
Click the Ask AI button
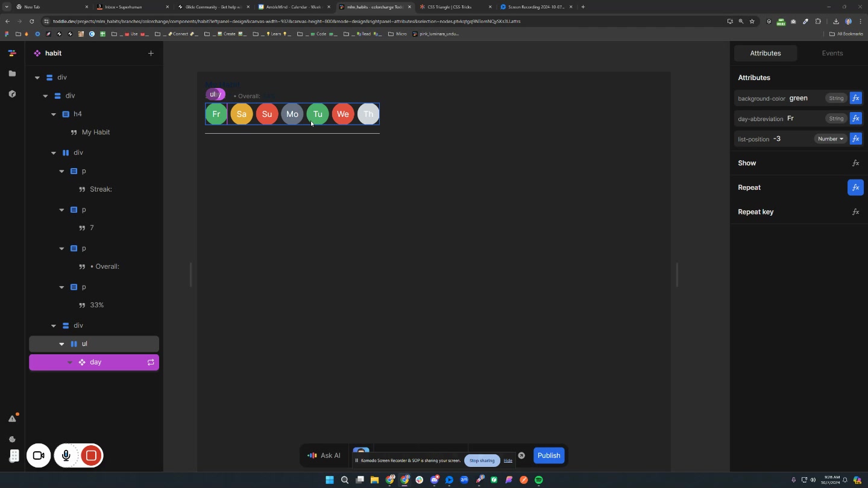pos(324,455)
